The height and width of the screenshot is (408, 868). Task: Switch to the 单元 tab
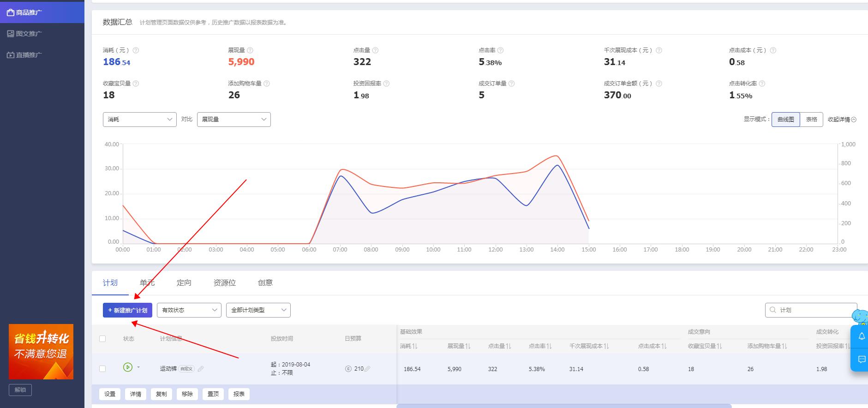coord(147,283)
